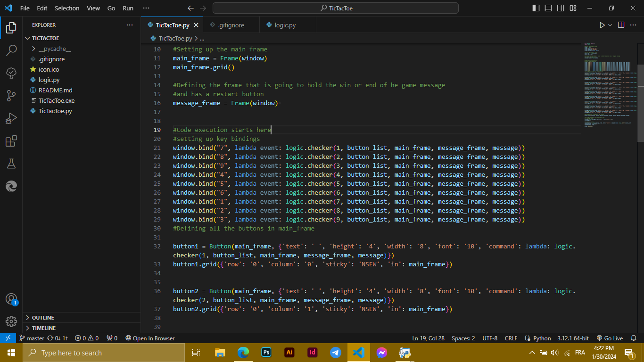Open the Microsoft Edge Tools icon in activity bar
This screenshot has height=362, width=644.
tap(11, 186)
